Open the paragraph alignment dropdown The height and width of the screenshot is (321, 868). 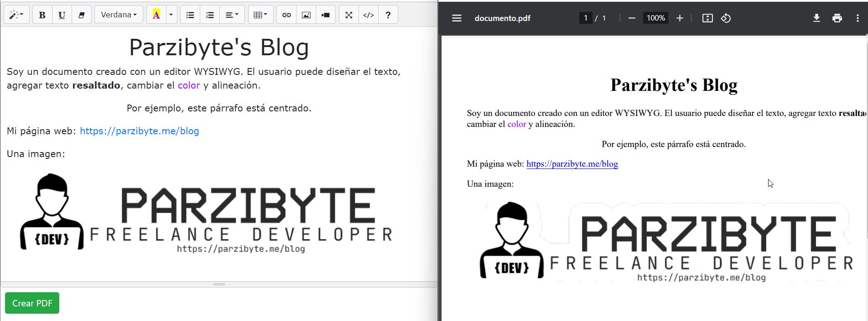click(x=232, y=15)
